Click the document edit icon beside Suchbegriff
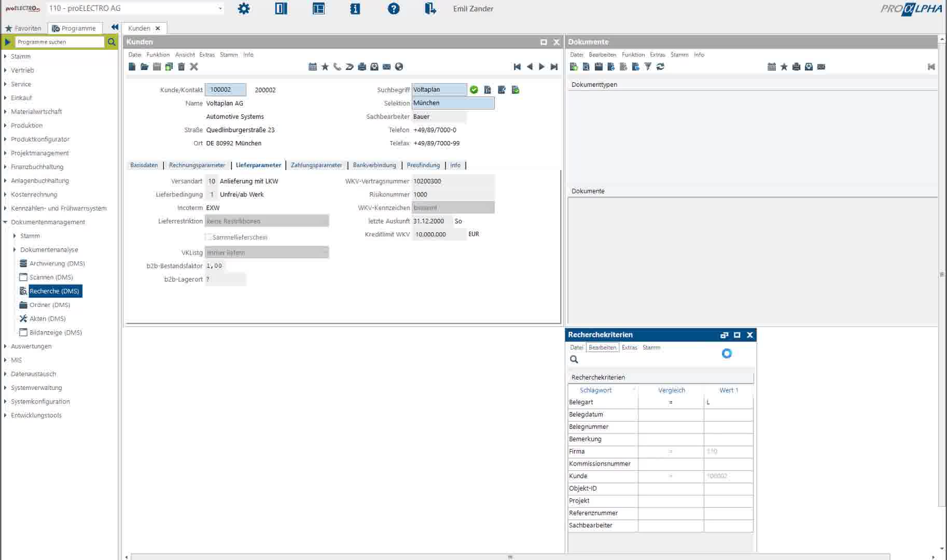The height and width of the screenshot is (560, 947). point(502,90)
